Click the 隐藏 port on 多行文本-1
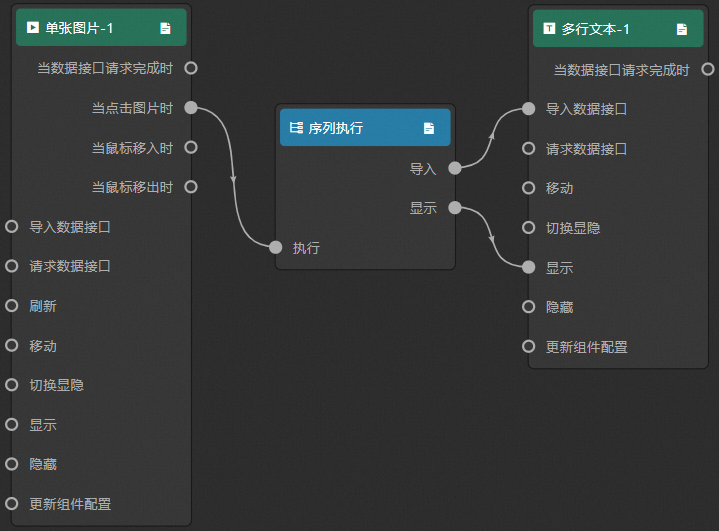719x531 pixels. [529, 307]
